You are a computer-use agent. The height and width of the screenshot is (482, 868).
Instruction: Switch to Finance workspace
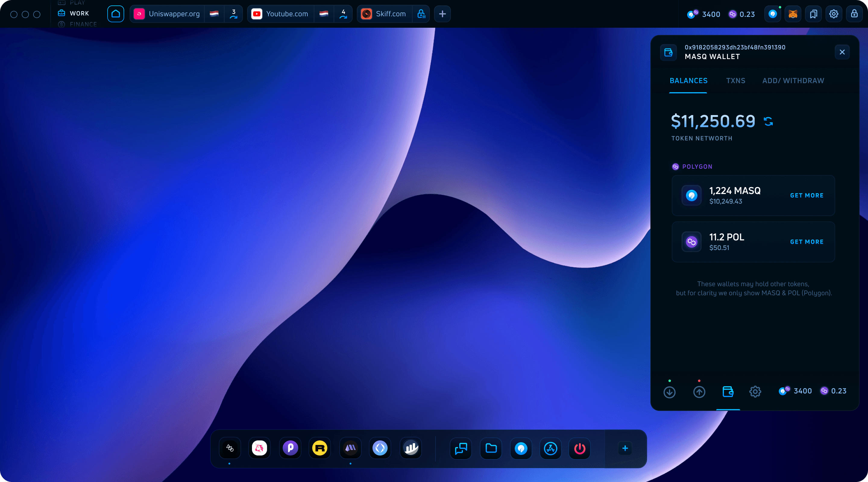(83, 24)
